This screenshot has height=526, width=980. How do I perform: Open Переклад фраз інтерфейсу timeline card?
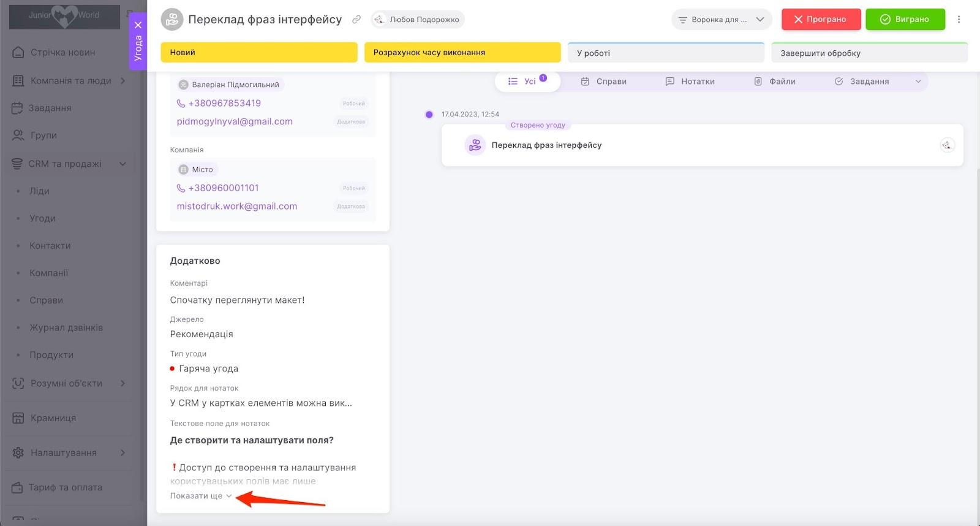pyautogui.click(x=702, y=145)
